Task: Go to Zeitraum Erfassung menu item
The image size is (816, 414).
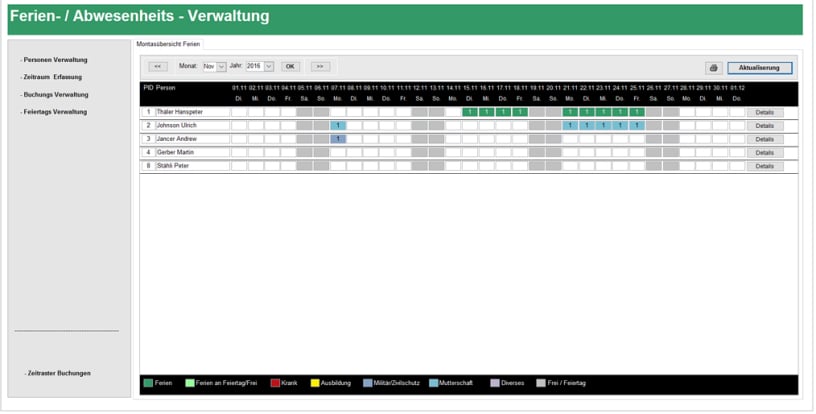Action: (53, 77)
